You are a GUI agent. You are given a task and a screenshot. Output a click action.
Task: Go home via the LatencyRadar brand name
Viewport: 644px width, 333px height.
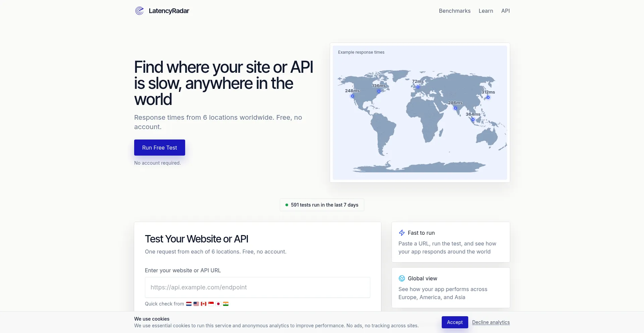(169, 11)
